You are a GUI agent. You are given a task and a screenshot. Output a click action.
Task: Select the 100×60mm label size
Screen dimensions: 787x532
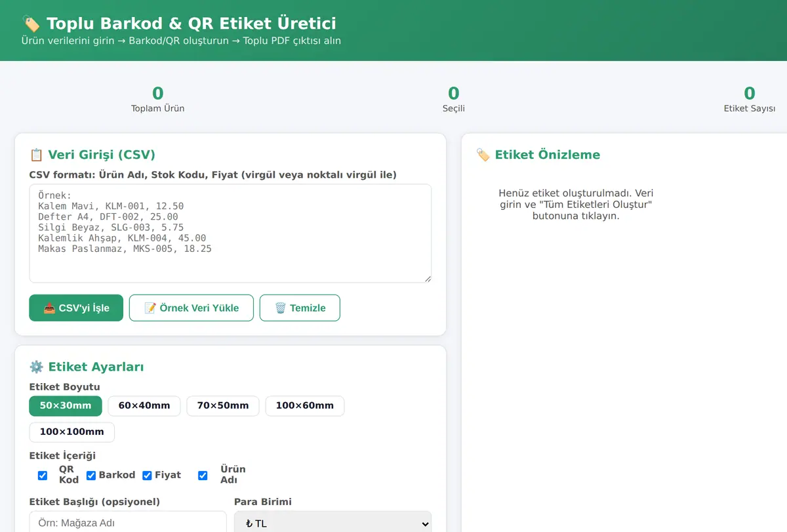(x=305, y=405)
